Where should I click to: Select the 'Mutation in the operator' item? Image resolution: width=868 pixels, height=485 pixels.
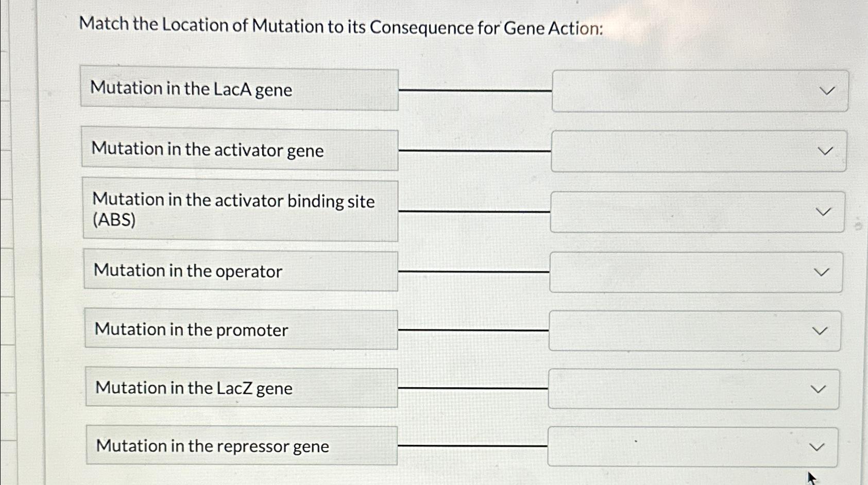pos(240,271)
